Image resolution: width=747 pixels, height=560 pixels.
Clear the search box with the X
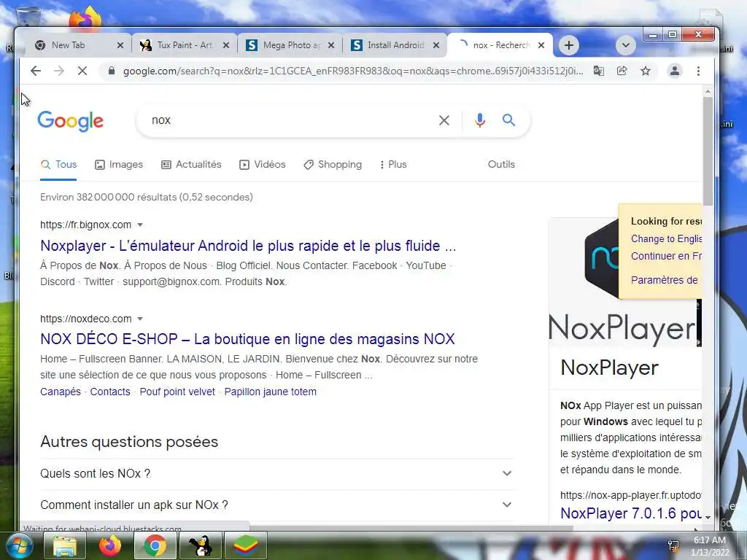[444, 120]
